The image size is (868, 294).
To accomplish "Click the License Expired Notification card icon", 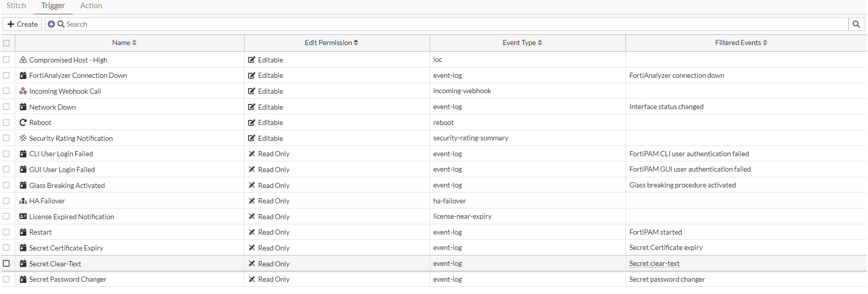I will pyautogui.click(x=23, y=217).
